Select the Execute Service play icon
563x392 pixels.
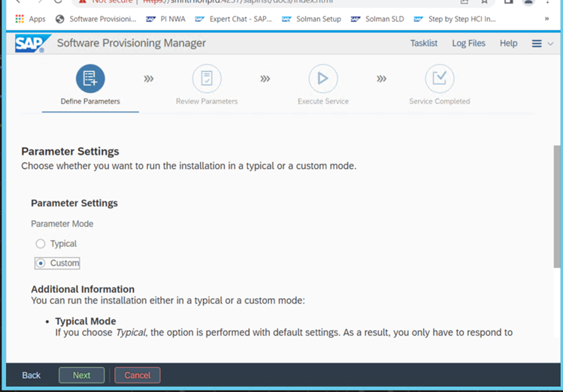(322, 78)
